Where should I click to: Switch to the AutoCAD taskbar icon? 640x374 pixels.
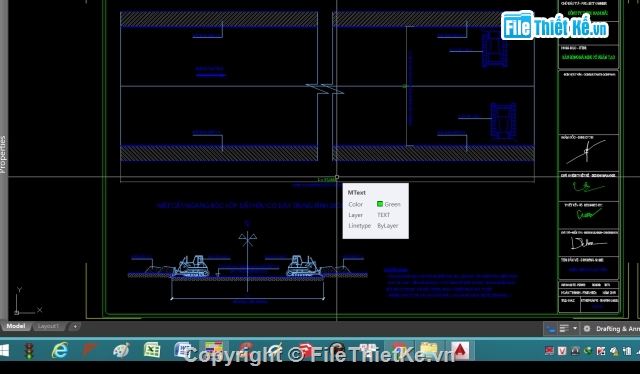460,350
